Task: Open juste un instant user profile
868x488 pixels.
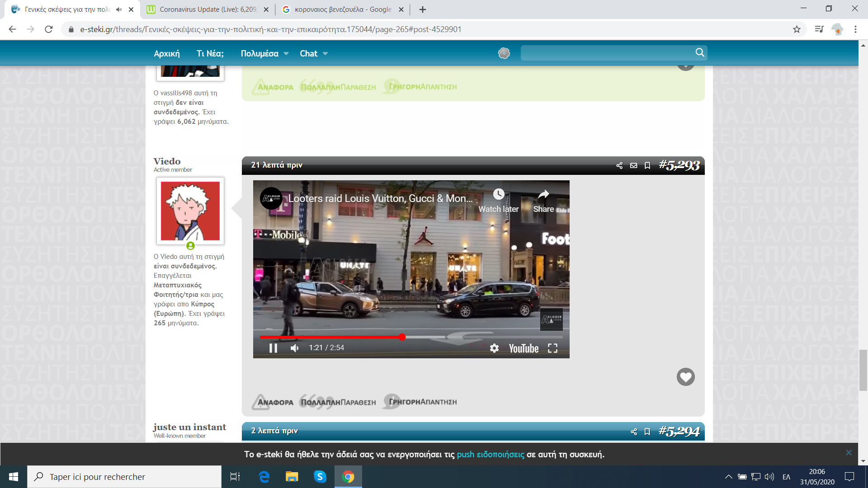Action: (189, 427)
